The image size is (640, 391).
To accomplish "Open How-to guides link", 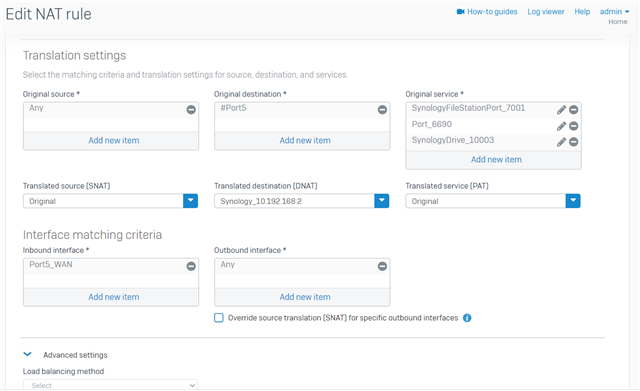I will point(487,12).
